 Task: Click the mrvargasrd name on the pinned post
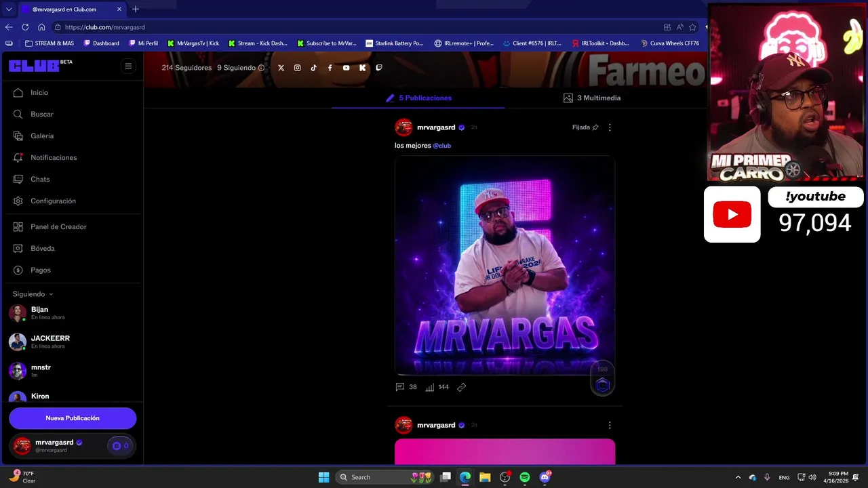[x=436, y=127]
